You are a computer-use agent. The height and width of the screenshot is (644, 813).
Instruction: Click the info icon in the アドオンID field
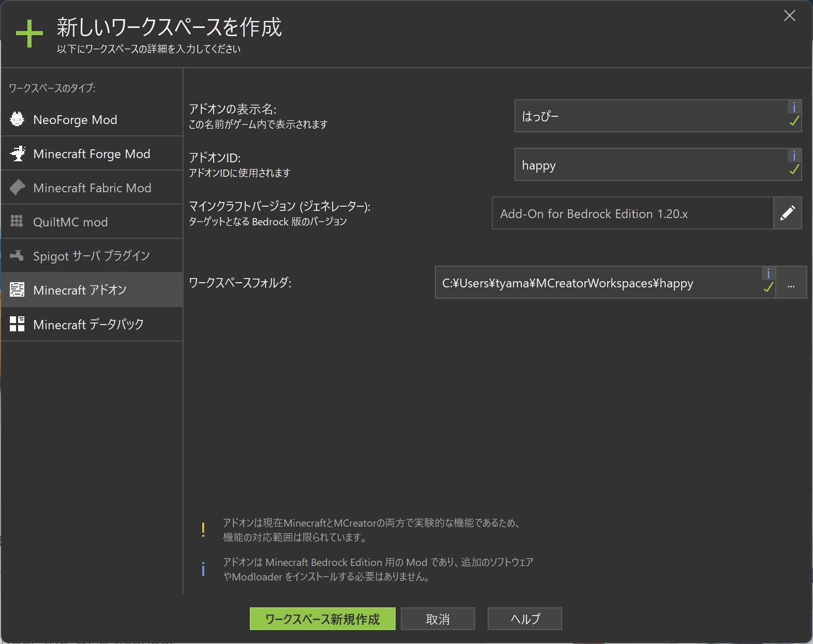(794, 156)
